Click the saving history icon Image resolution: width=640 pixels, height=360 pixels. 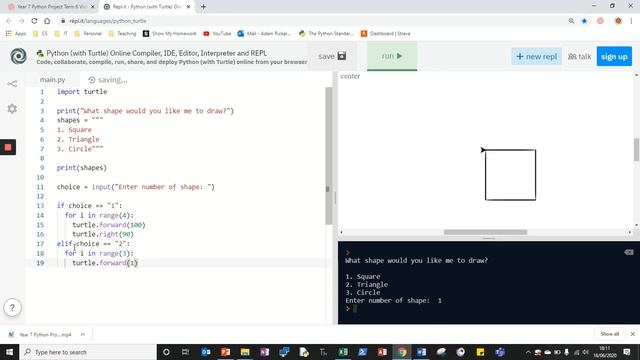91,80
